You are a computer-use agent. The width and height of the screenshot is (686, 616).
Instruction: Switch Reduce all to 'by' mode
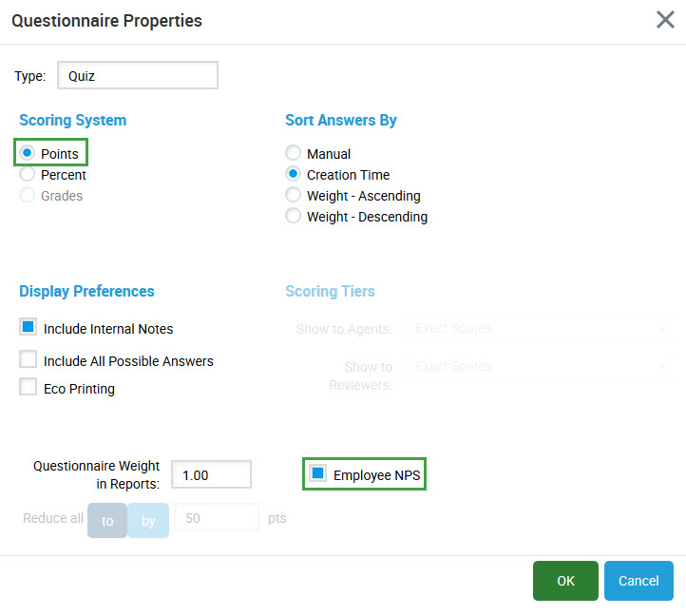click(x=148, y=520)
